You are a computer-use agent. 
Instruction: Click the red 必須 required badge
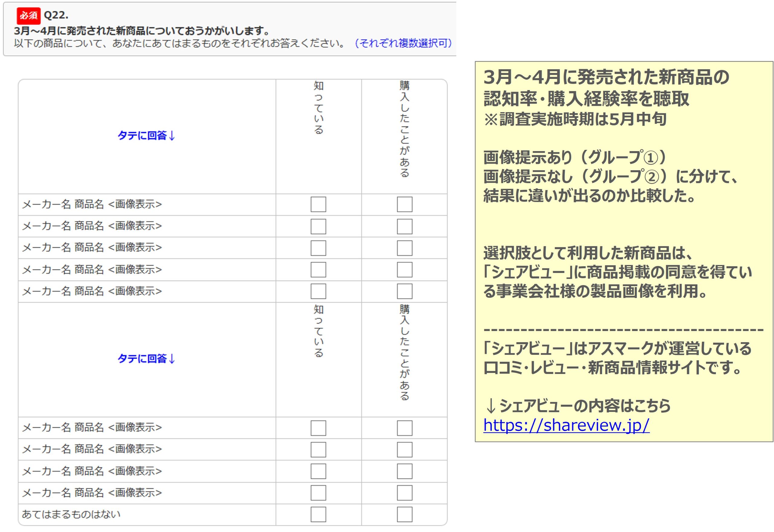28,15
